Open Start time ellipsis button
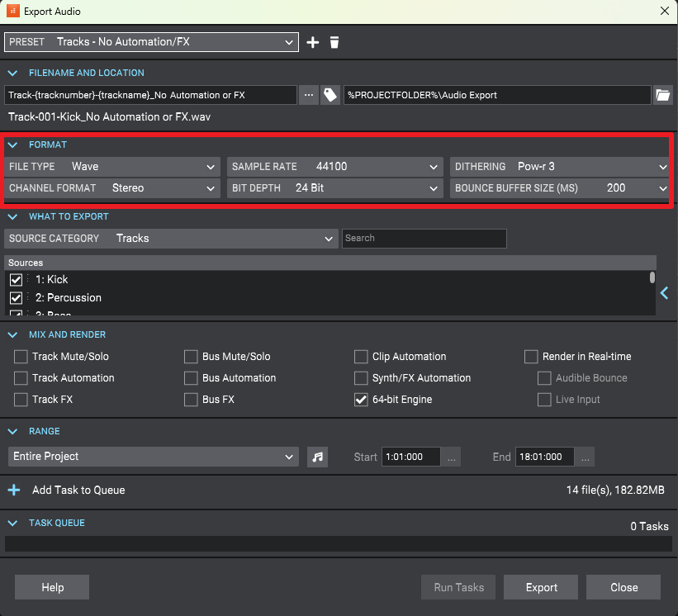 [451, 457]
